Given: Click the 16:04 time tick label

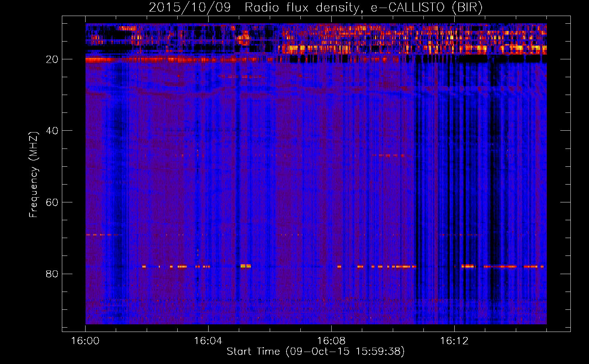Looking at the screenshot, I should coord(208,341).
